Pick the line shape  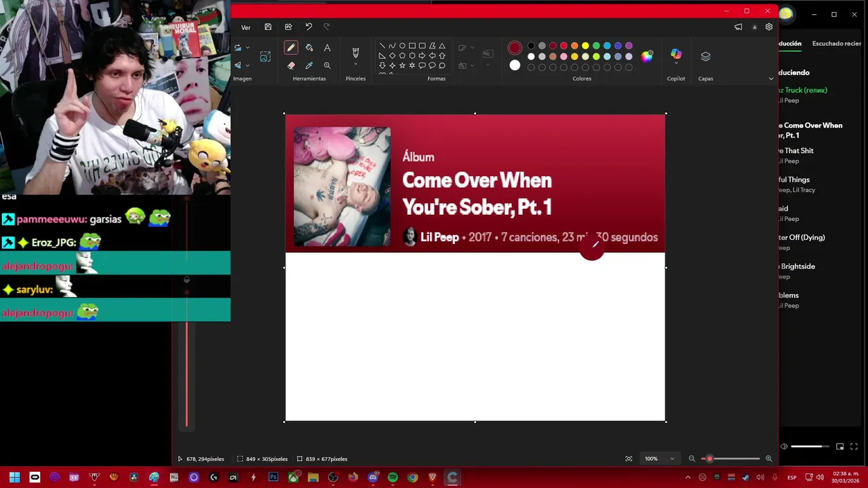tap(382, 46)
